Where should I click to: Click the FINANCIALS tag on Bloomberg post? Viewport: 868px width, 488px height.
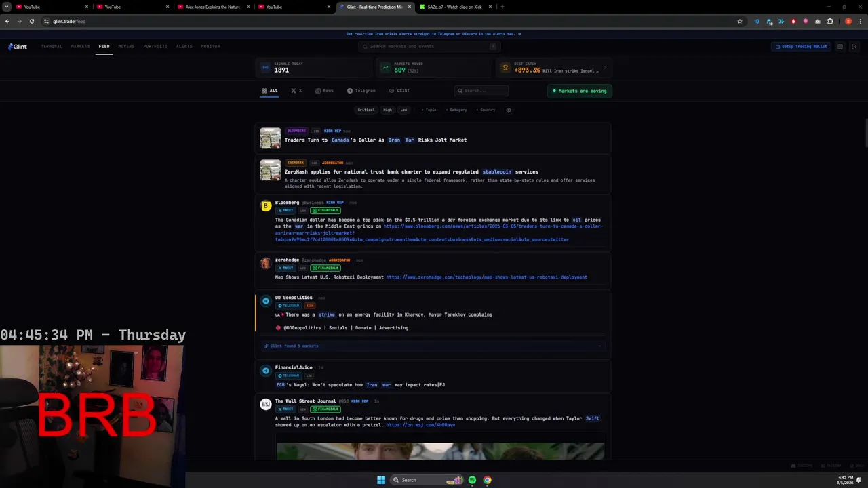click(x=325, y=211)
